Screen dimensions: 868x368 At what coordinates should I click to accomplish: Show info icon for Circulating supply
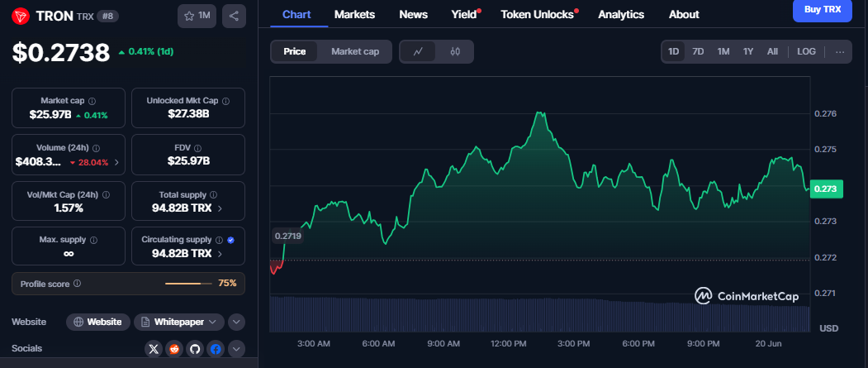coord(219,240)
